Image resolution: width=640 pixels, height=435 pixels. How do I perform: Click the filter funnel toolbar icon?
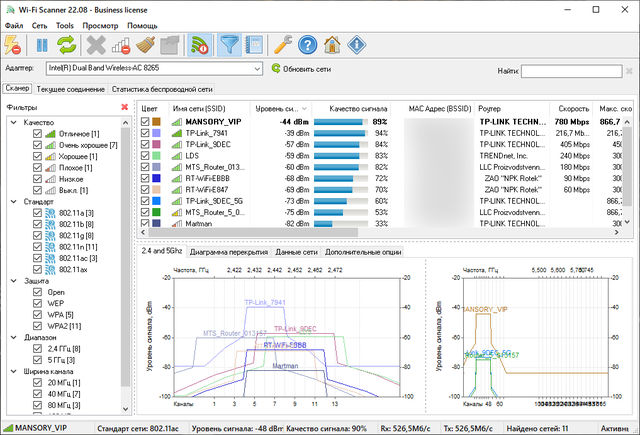[x=228, y=44]
